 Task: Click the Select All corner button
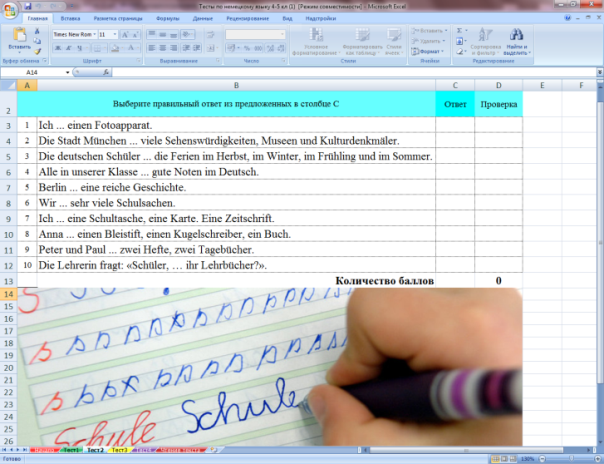click(8, 85)
